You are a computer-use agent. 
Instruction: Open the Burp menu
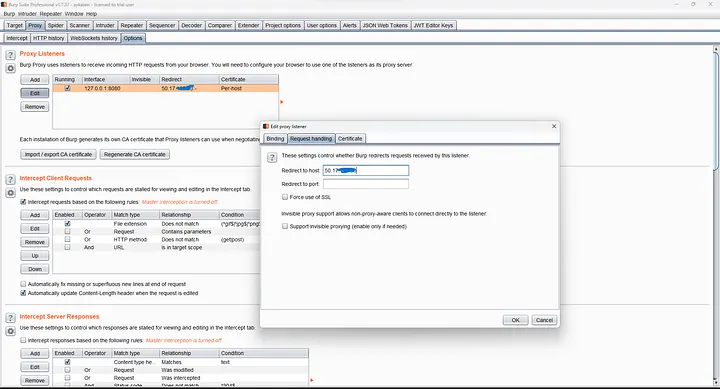(x=9, y=14)
